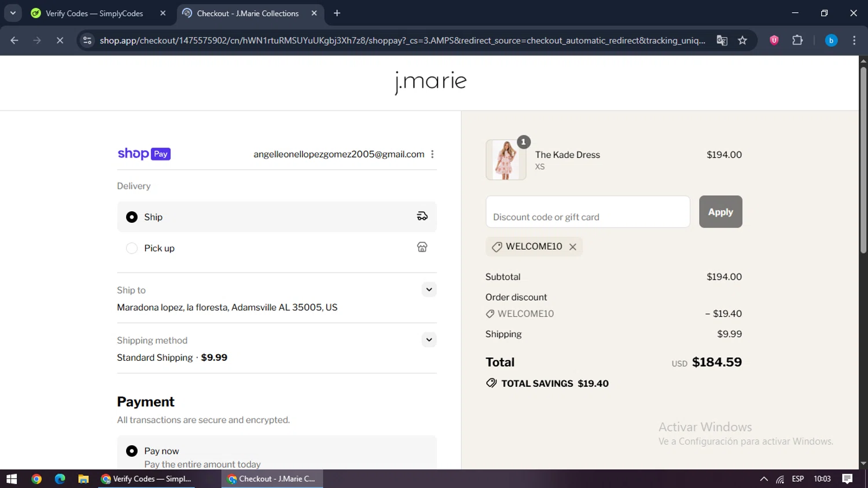Open File Explorer from the taskbar
The height and width of the screenshot is (488, 868).
point(83,479)
